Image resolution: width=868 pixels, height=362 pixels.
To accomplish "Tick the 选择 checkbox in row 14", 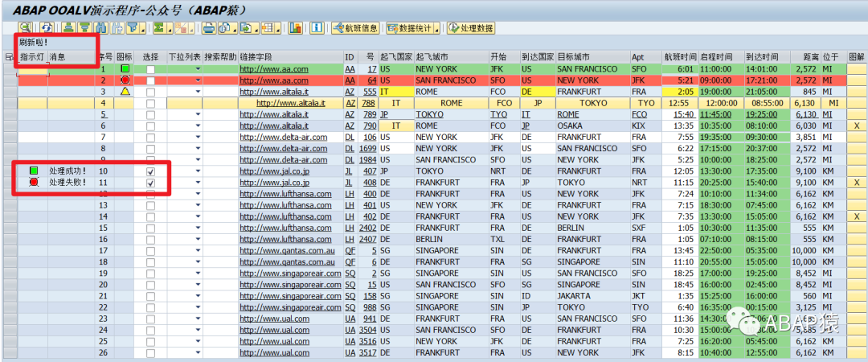I will (150, 216).
